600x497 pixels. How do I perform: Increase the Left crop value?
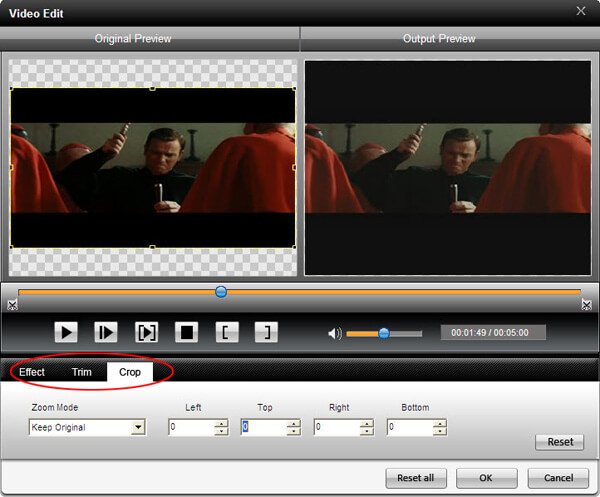click(x=221, y=423)
